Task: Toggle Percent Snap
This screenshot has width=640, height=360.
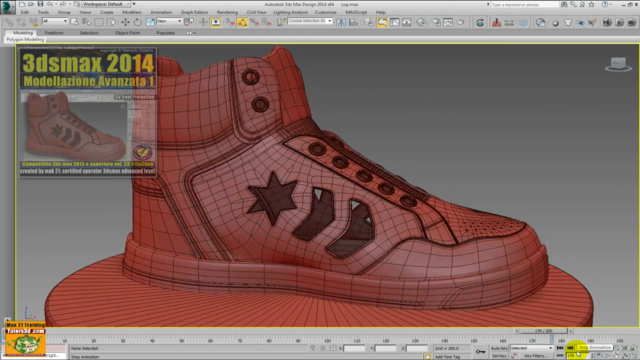Action: 255,22
